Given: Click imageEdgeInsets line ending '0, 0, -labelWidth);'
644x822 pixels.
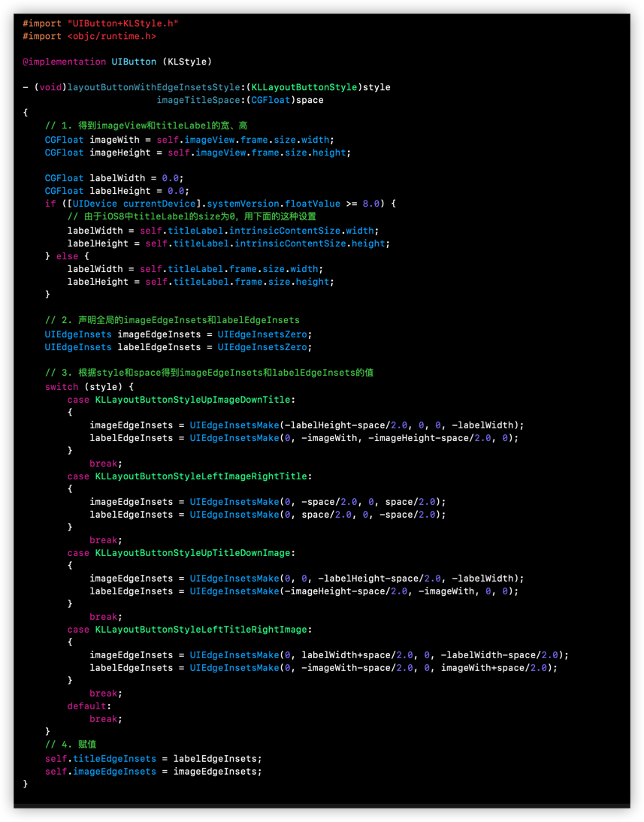Looking at the screenshot, I should click(307, 425).
